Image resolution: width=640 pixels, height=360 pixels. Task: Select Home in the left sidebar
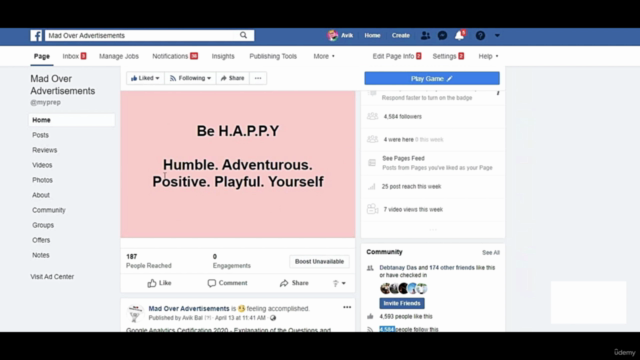[72, 120]
